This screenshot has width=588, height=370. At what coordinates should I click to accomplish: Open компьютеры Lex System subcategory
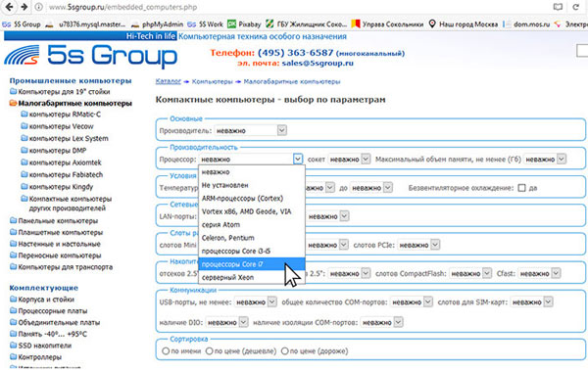tap(65, 139)
